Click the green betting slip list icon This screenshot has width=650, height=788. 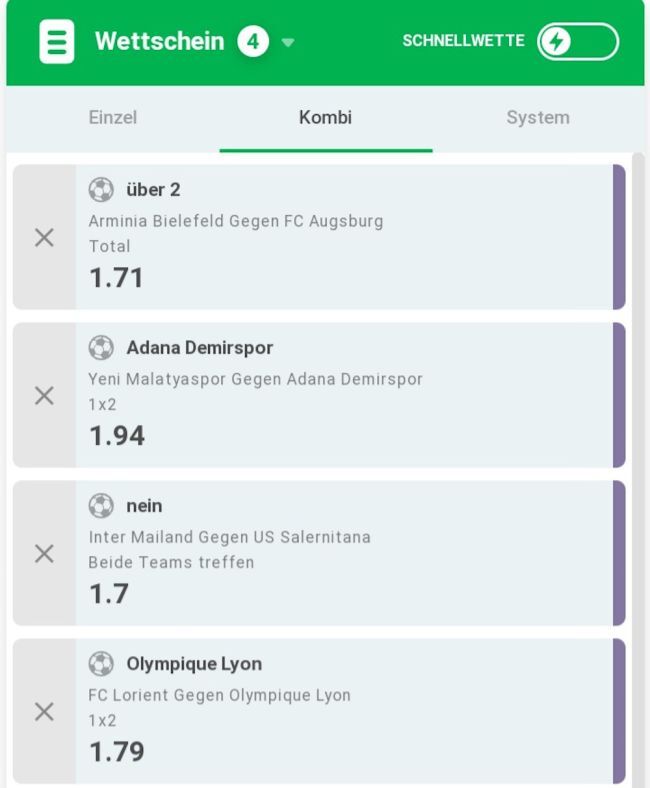[57, 42]
